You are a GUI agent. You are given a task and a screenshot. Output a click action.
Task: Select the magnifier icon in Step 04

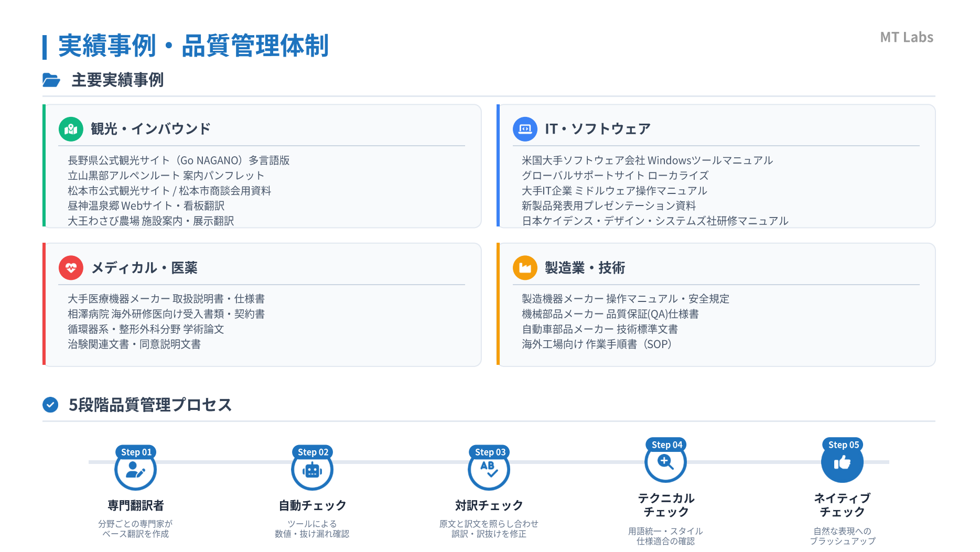(x=665, y=463)
